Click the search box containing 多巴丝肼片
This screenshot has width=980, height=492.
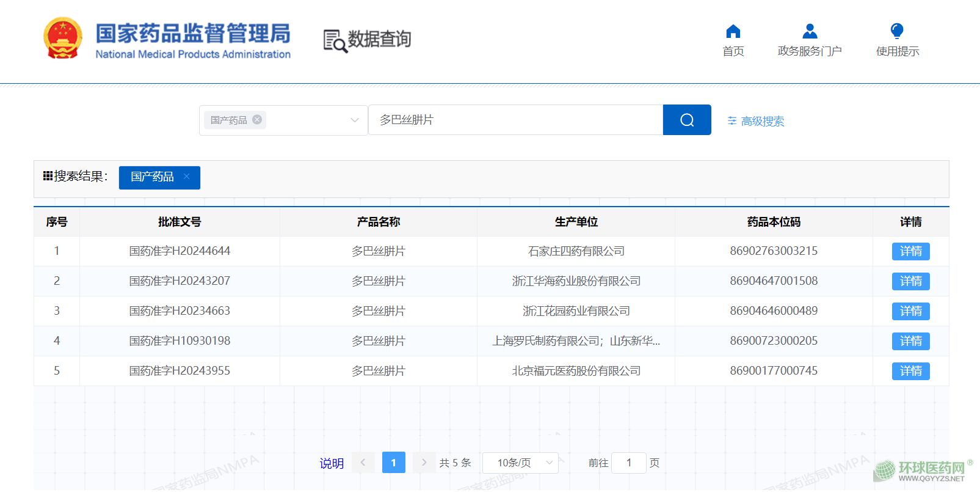coord(515,120)
